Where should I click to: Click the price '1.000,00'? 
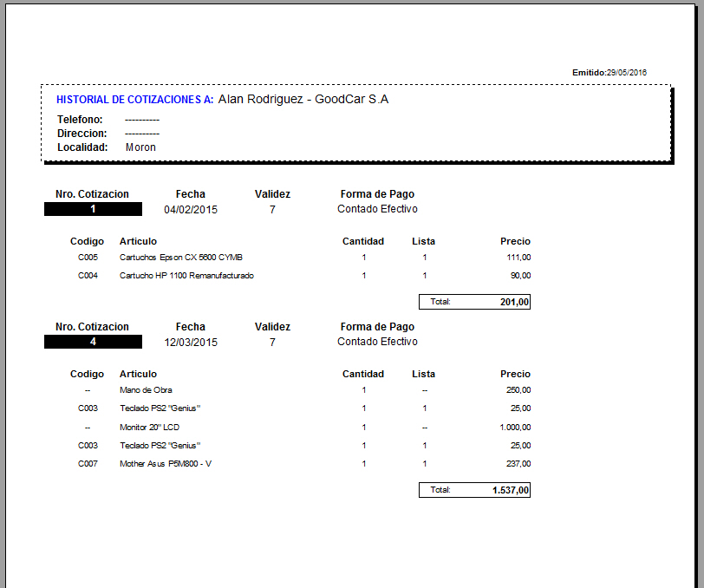(x=515, y=428)
